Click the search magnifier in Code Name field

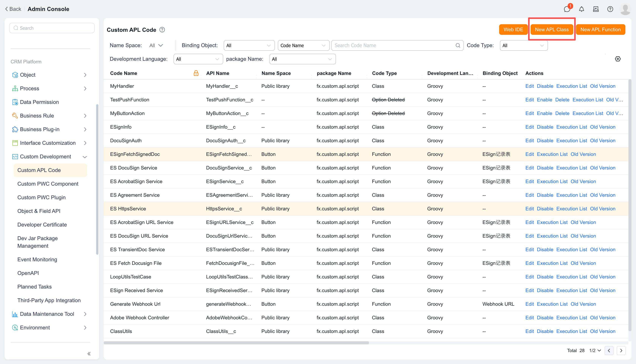pyautogui.click(x=458, y=45)
